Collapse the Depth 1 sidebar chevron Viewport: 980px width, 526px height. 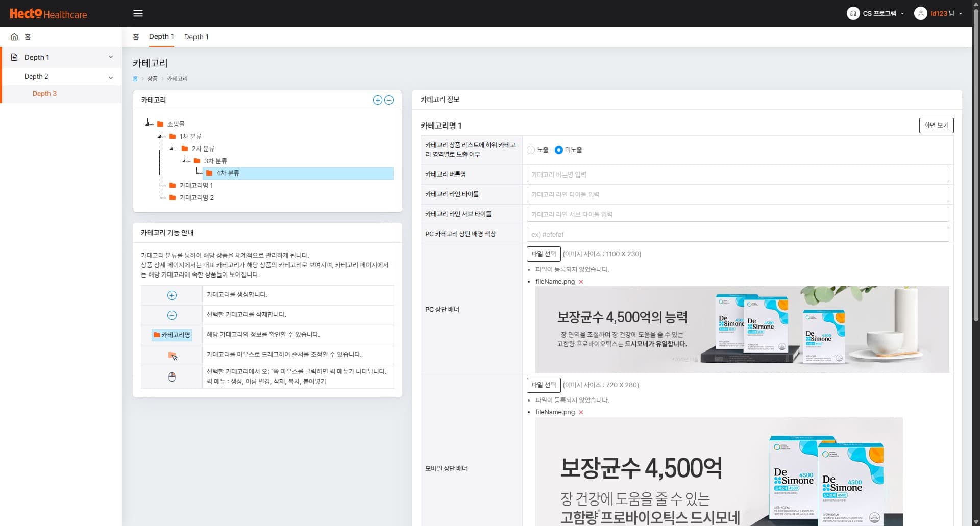pos(111,57)
